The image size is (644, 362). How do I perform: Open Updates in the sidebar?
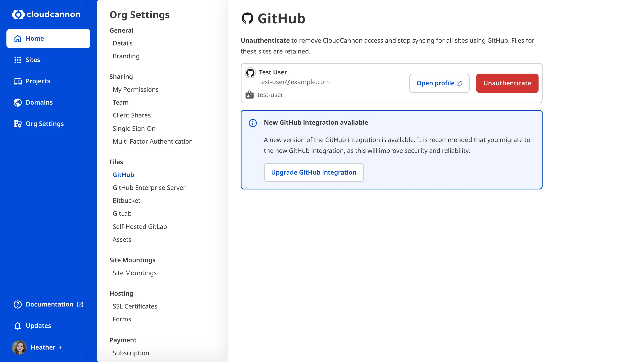pyautogui.click(x=48, y=326)
